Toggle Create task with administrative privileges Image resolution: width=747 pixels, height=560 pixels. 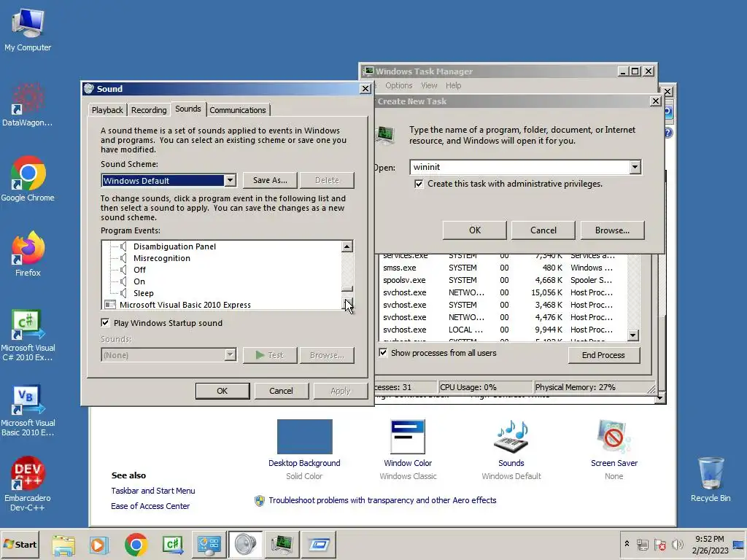point(419,184)
